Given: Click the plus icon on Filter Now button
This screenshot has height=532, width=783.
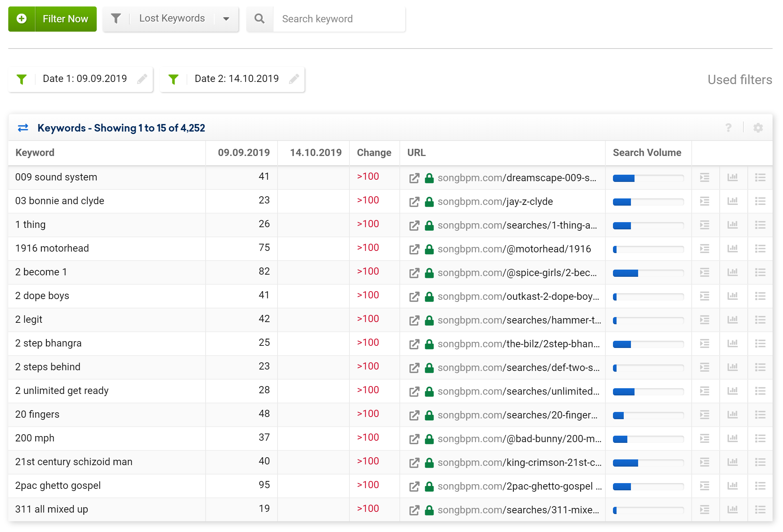Looking at the screenshot, I should (x=22, y=19).
